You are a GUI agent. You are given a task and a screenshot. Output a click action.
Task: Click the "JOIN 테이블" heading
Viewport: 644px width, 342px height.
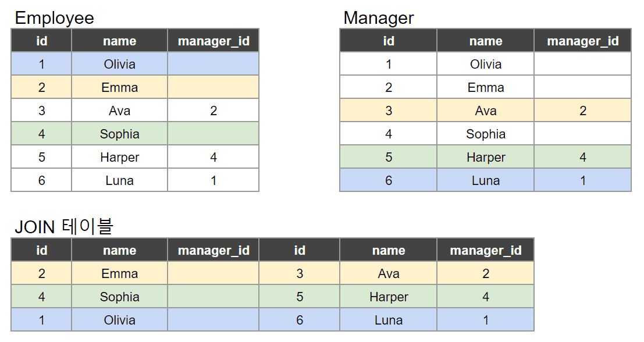click(x=63, y=227)
